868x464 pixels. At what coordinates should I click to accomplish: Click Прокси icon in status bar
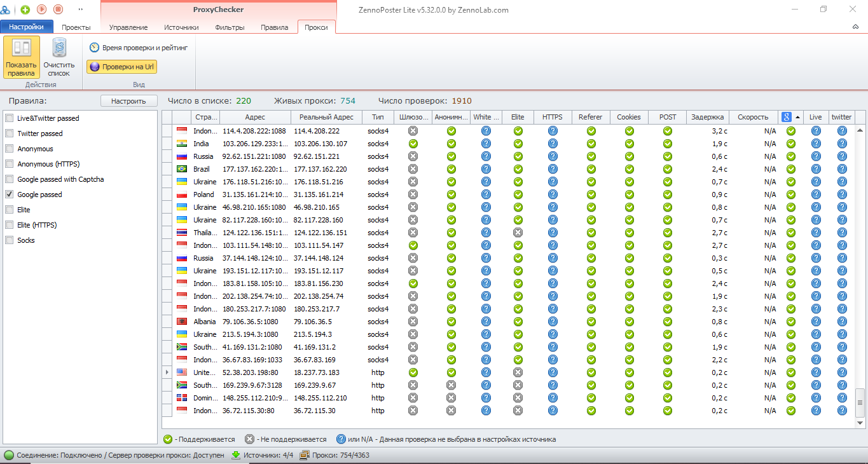tap(304, 455)
